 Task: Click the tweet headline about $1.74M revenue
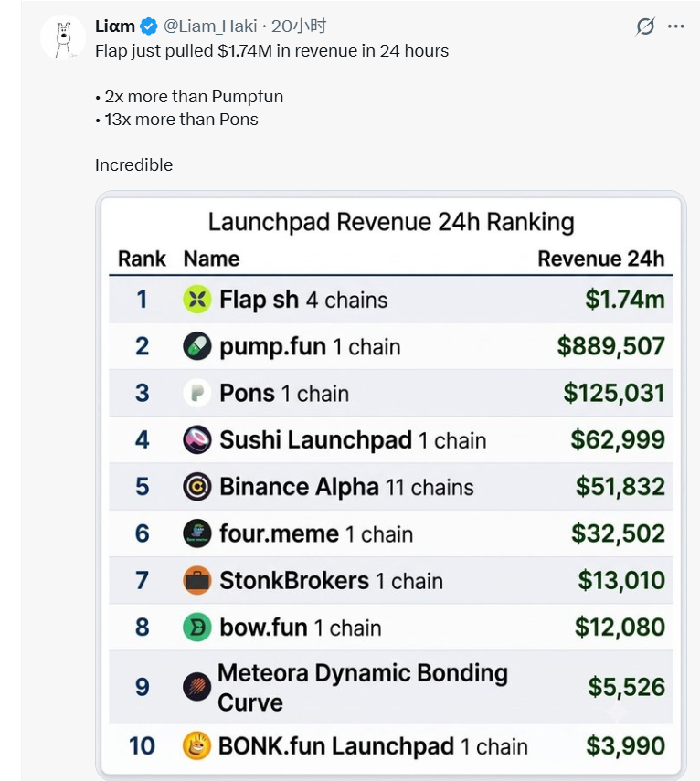271,51
